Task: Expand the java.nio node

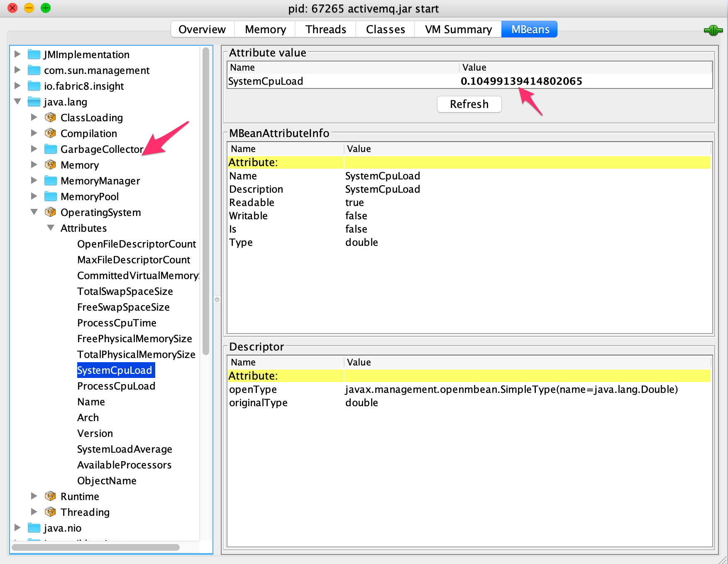Action: tap(17, 527)
